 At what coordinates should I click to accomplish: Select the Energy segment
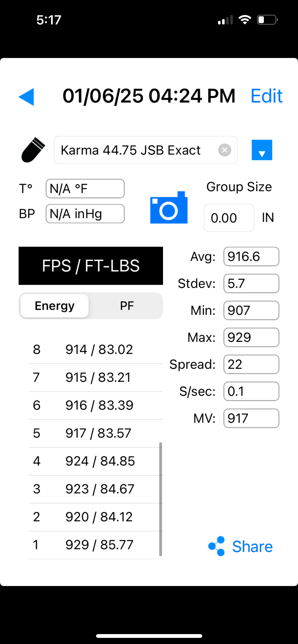(x=55, y=306)
